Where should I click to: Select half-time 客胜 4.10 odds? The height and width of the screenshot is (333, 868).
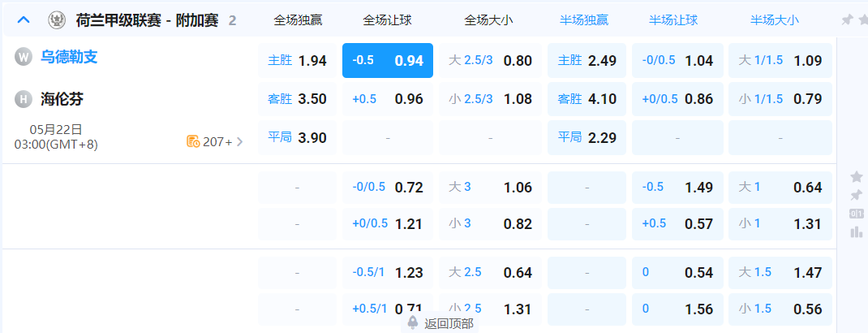click(x=587, y=99)
